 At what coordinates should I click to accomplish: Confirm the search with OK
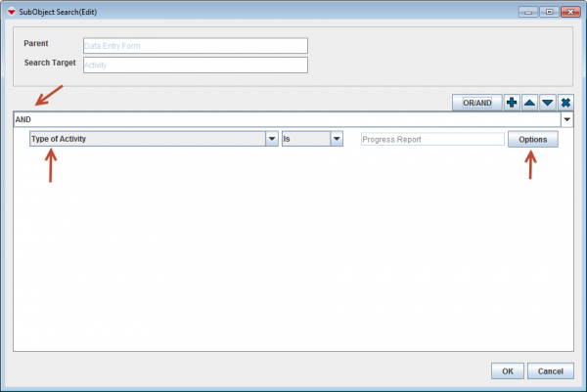pyautogui.click(x=507, y=370)
